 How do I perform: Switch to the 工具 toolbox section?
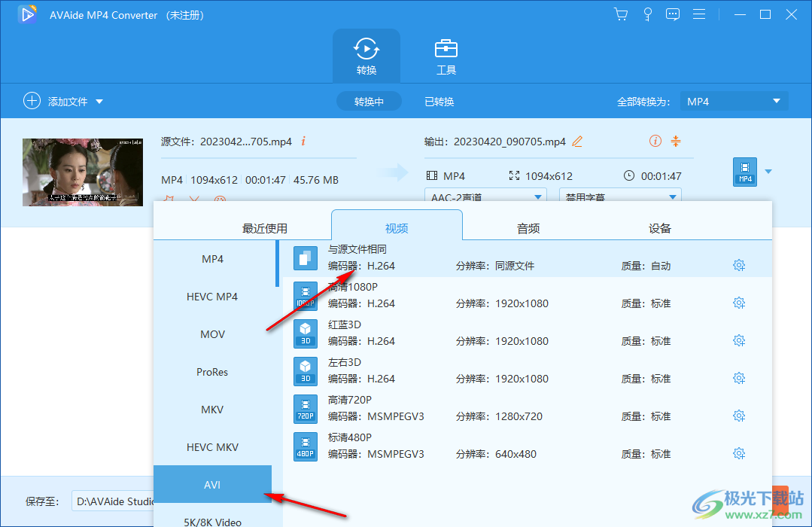[446, 56]
